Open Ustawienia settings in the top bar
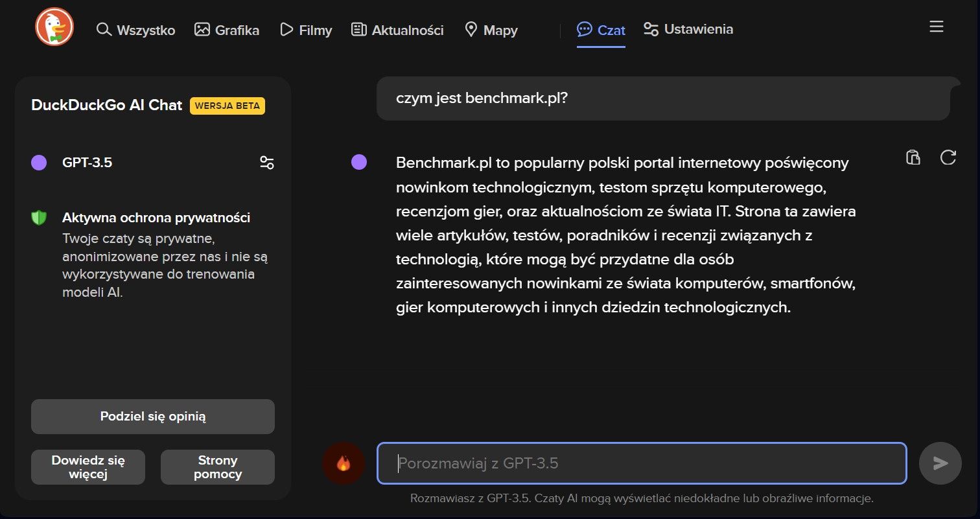The image size is (980, 519). tap(688, 29)
